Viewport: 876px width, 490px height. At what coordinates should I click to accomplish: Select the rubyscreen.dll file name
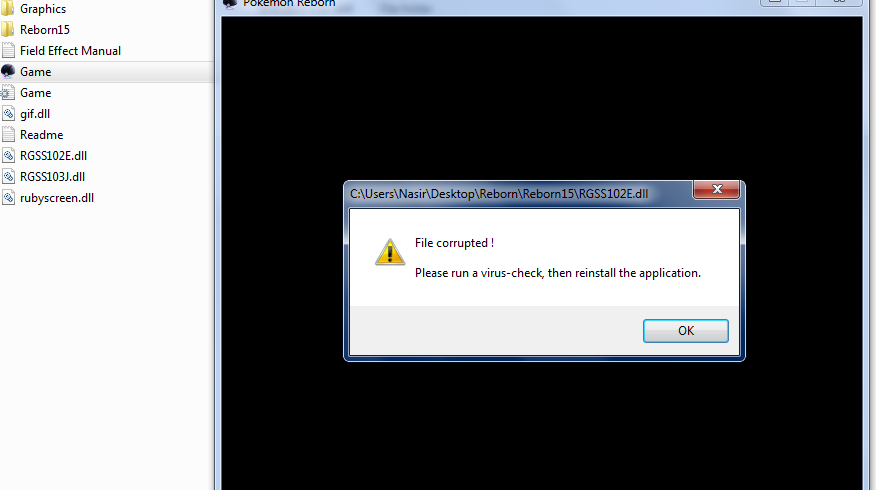point(57,198)
